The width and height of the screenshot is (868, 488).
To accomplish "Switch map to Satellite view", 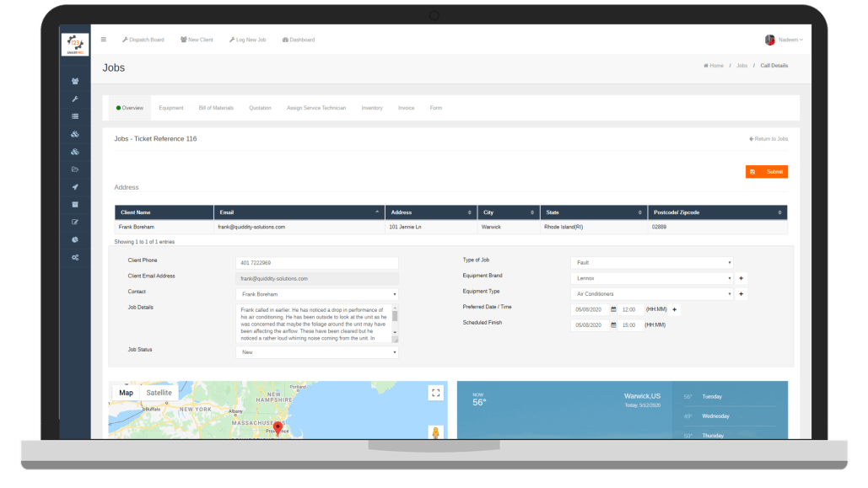I will pos(159,393).
